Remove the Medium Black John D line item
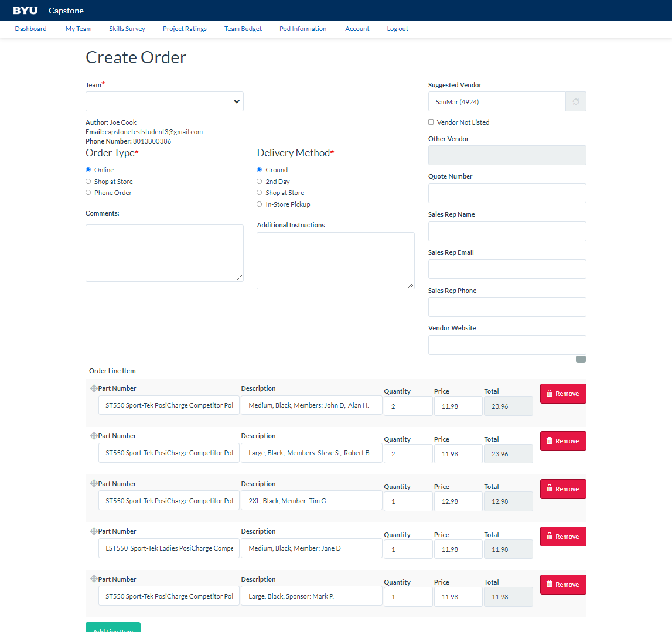 (562, 394)
